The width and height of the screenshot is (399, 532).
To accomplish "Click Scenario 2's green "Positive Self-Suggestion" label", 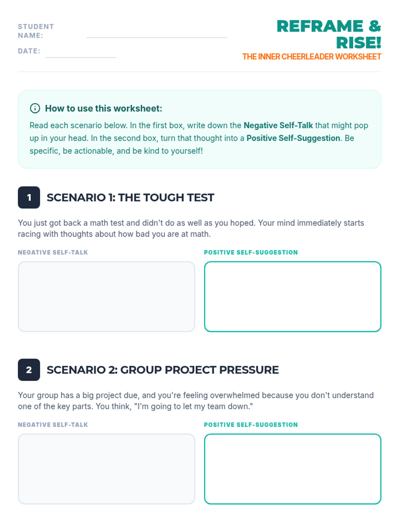I will [x=251, y=425].
